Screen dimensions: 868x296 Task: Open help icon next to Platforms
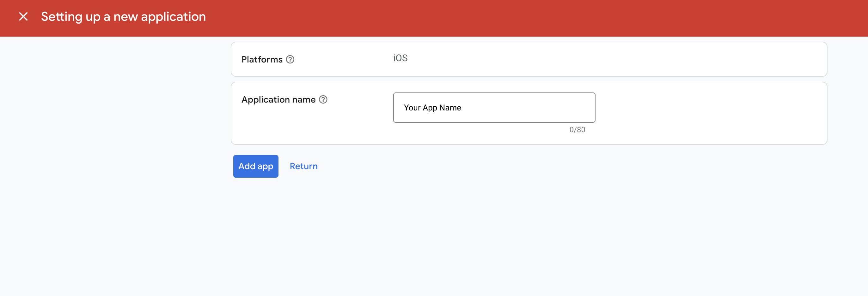290,60
